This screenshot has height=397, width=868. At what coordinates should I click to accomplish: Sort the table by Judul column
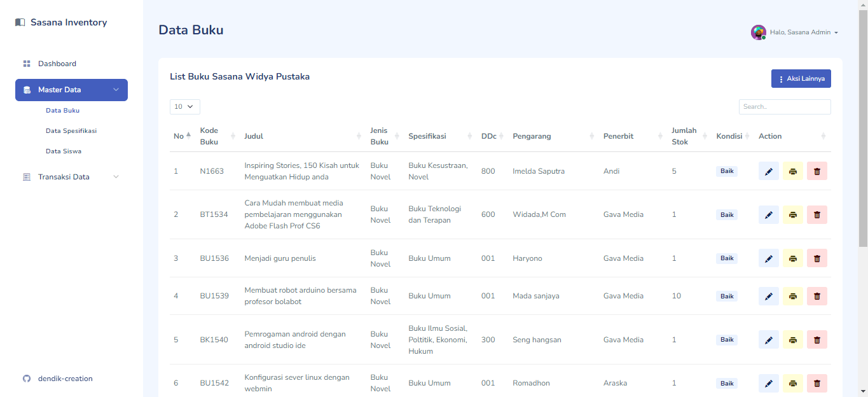[x=303, y=136]
